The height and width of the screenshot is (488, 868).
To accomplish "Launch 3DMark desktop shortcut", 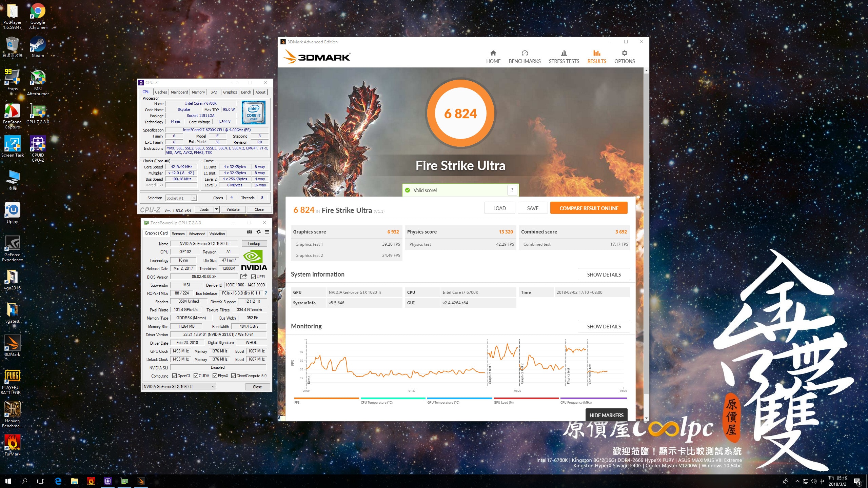I will coord(12,346).
